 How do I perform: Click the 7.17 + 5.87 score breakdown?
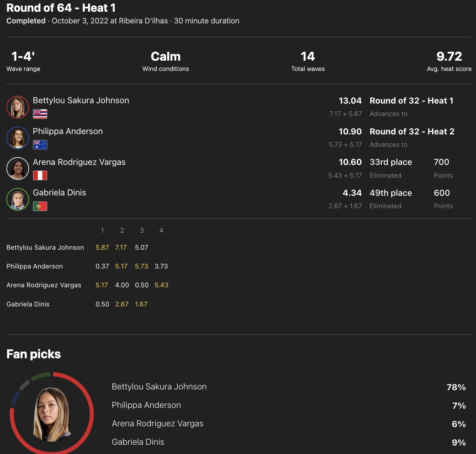(x=345, y=114)
